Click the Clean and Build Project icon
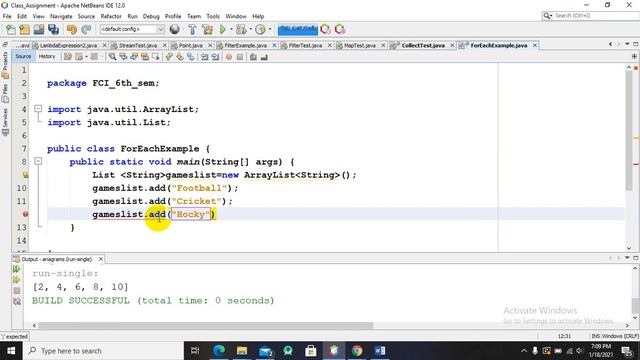This screenshot has height=360, width=640. coord(207,29)
